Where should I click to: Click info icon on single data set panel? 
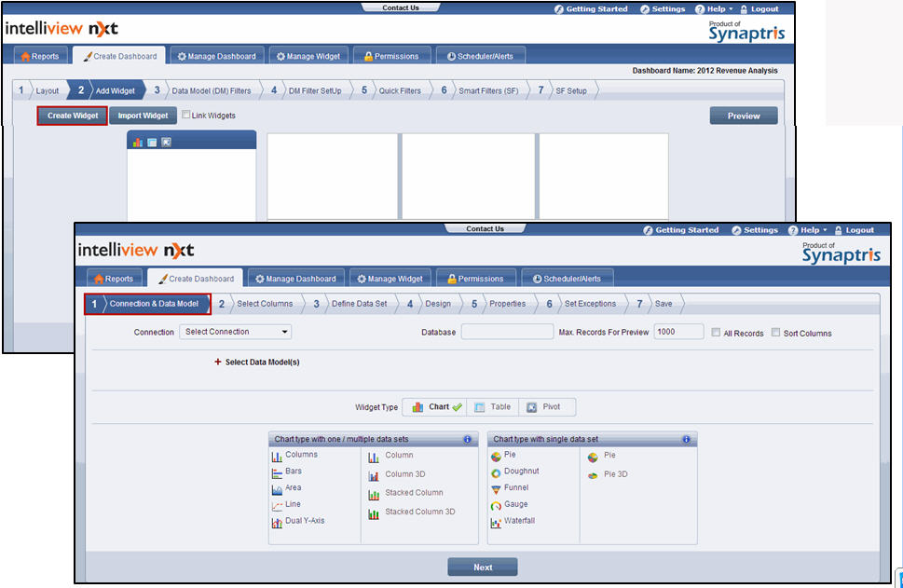tap(687, 440)
